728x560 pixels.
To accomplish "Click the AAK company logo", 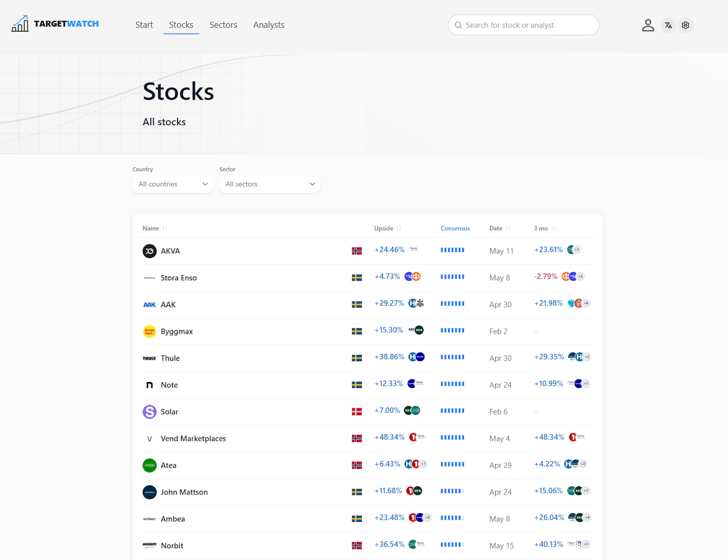I will 149,305.
